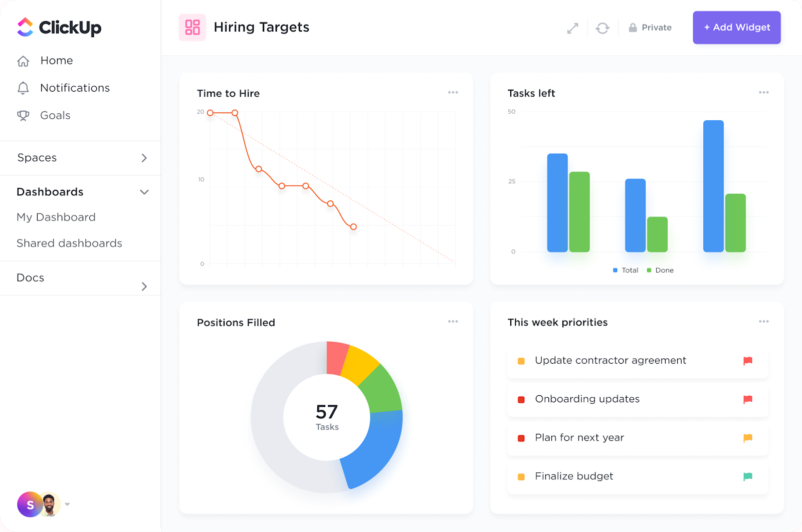Click the ClickUp logo
The image size is (802, 532).
click(58, 28)
